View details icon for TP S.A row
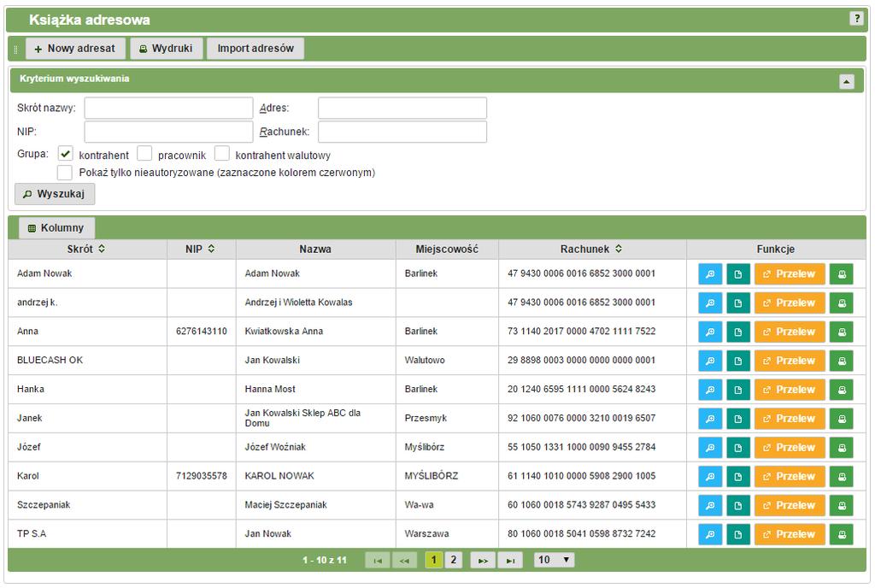The width and height of the screenshot is (875, 588). pyautogui.click(x=710, y=535)
